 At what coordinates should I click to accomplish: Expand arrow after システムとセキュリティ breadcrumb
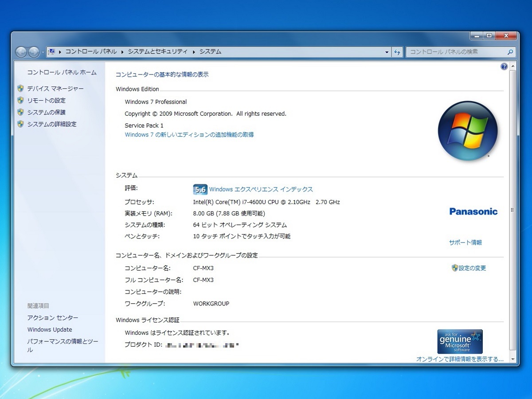click(x=194, y=51)
